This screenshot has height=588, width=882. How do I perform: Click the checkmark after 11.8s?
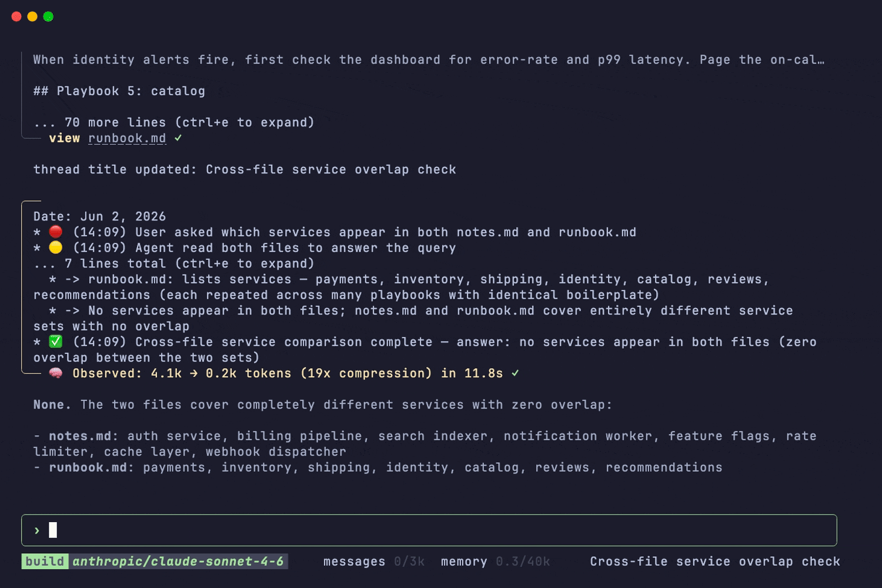pos(515,373)
